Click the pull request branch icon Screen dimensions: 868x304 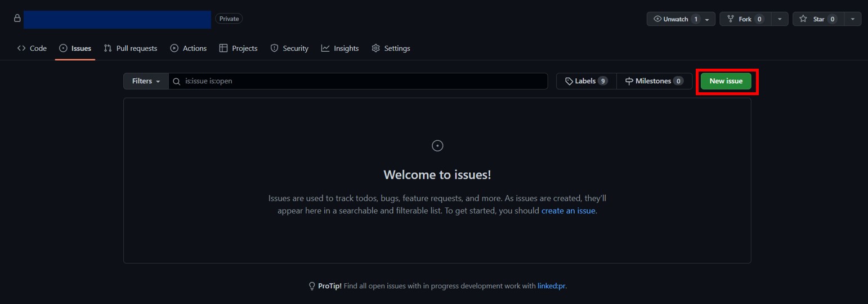(108, 48)
